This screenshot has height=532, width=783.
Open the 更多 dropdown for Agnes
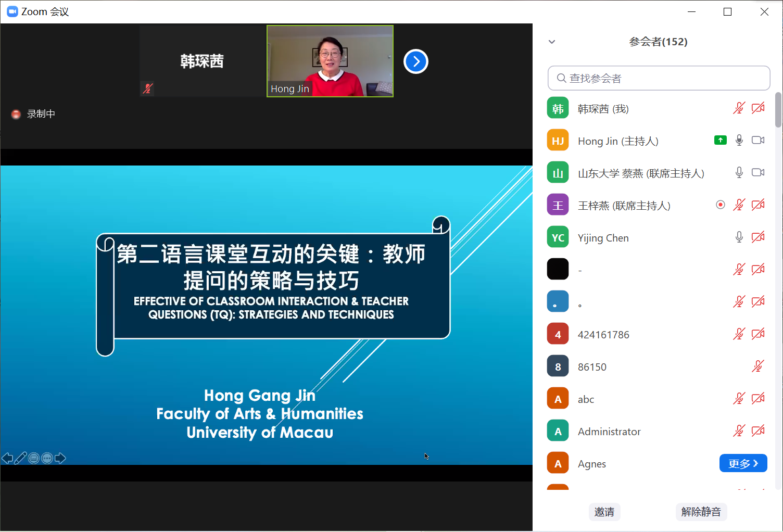pyautogui.click(x=743, y=463)
